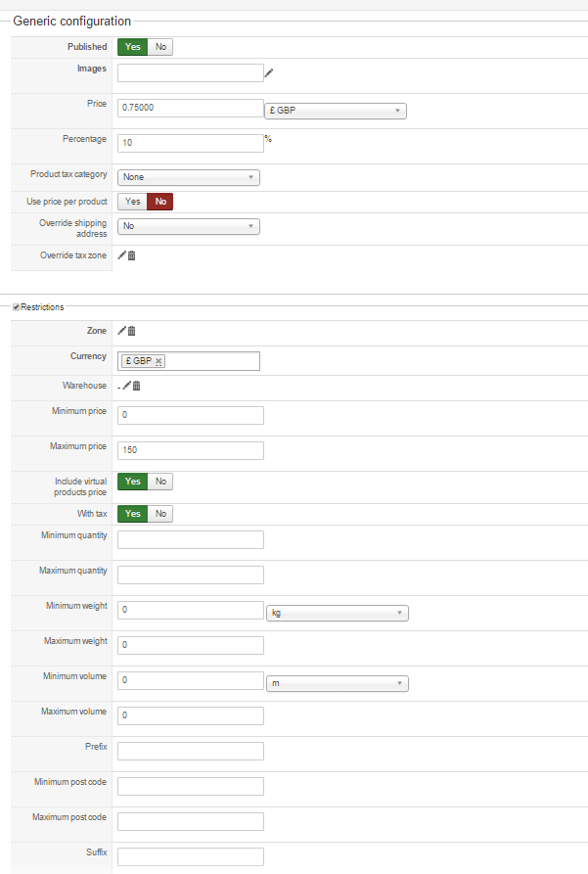Set Include virtual products price to No
This screenshot has width=588, height=874.
[160, 482]
